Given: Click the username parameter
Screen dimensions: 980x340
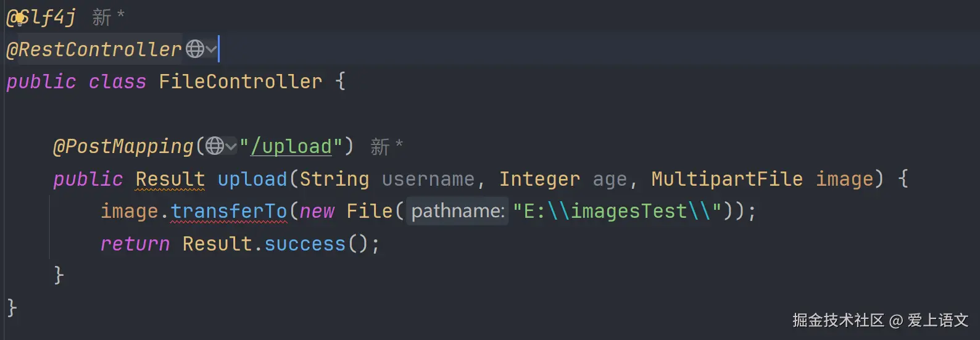Looking at the screenshot, I should [428, 179].
